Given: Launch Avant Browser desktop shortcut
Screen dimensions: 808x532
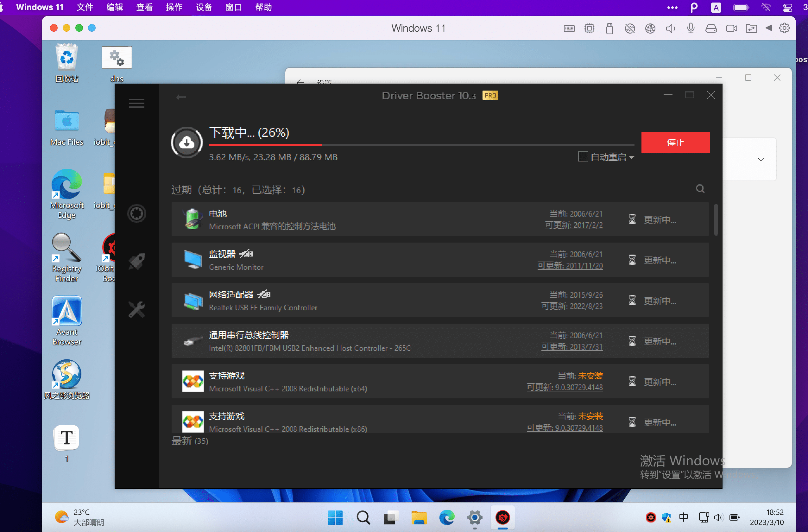Looking at the screenshot, I should [x=66, y=321].
